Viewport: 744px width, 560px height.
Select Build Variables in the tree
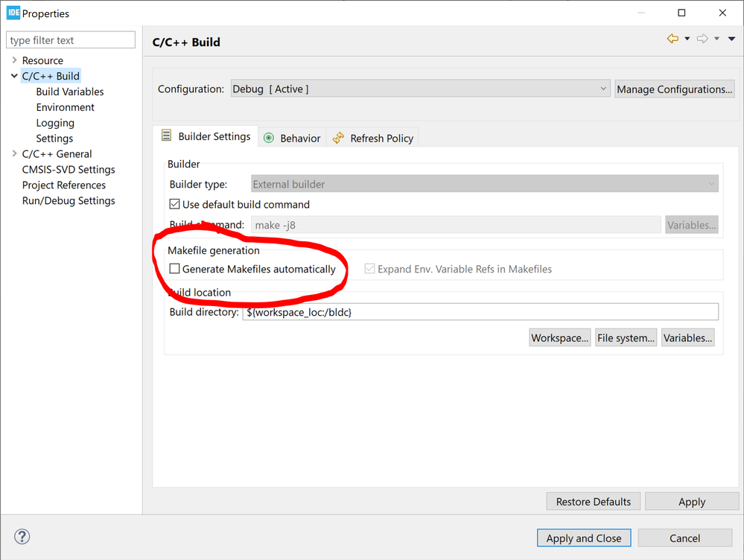(x=70, y=92)
